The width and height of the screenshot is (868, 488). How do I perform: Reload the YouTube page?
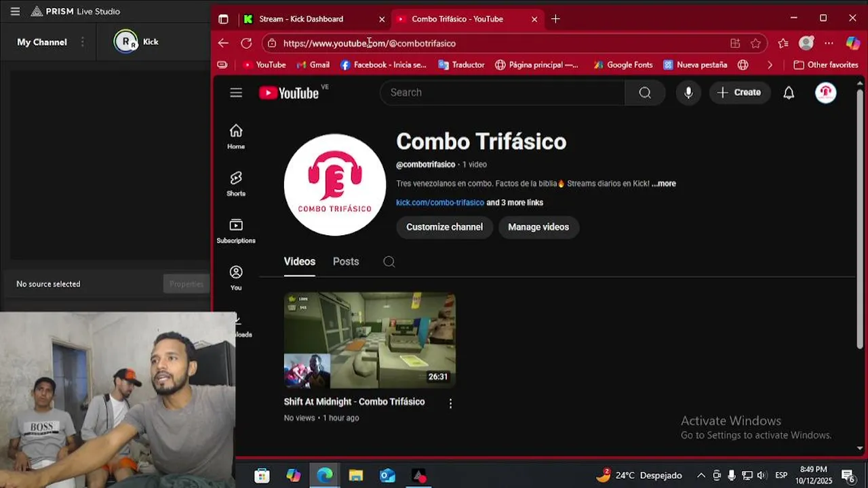[246, 43]
